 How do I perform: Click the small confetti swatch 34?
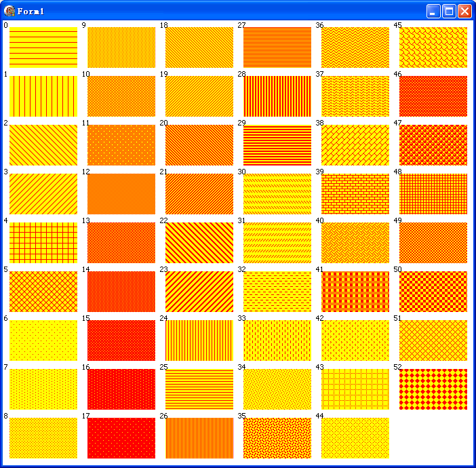(277, 389)
